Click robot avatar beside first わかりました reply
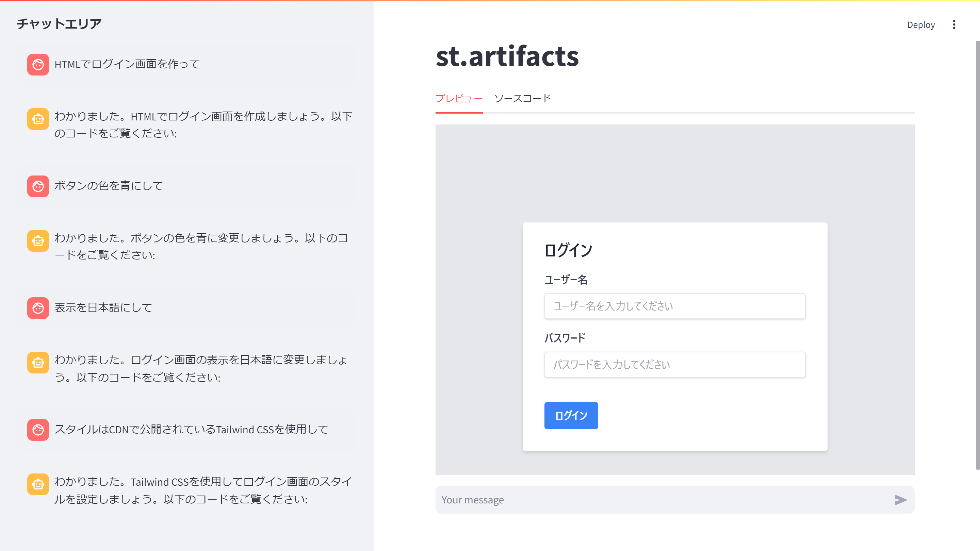The image size is (980, 551). [38, 119]
